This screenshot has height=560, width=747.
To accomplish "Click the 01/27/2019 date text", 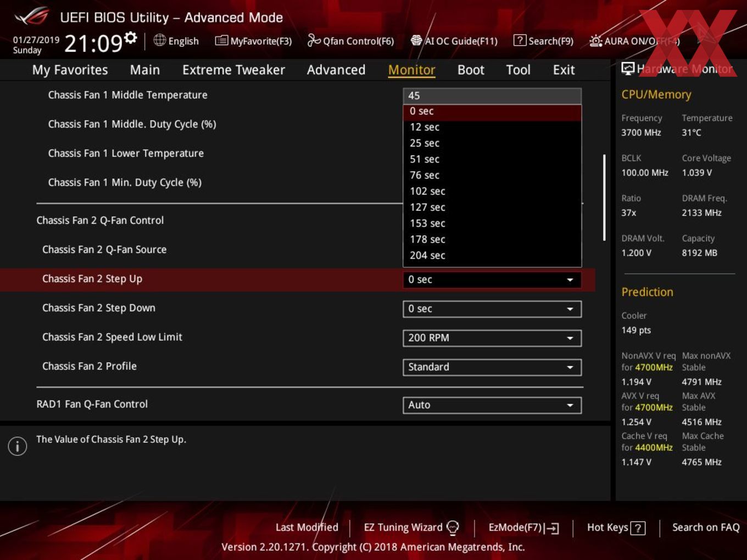I will coord(36,40).
